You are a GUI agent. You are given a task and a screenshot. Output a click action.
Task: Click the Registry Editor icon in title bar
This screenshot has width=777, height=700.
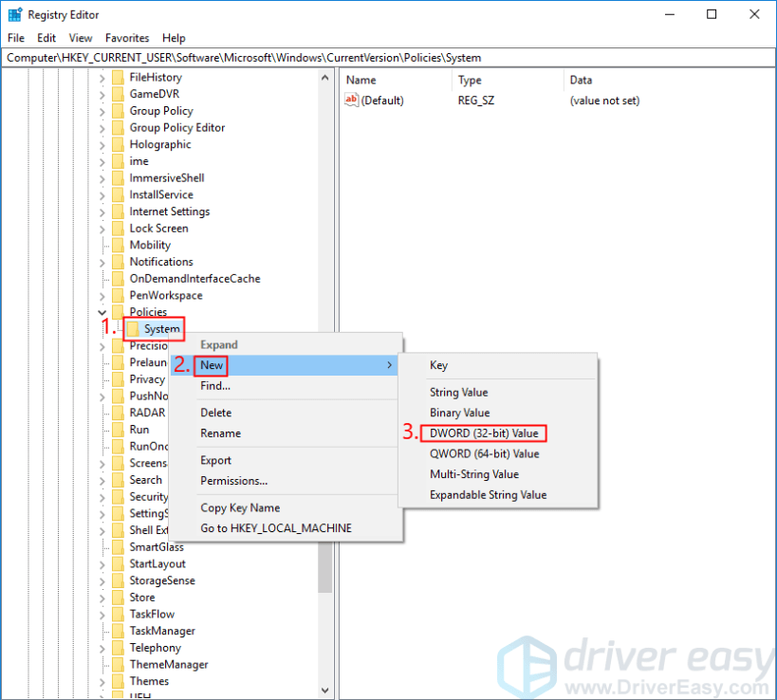coord(15,14)
